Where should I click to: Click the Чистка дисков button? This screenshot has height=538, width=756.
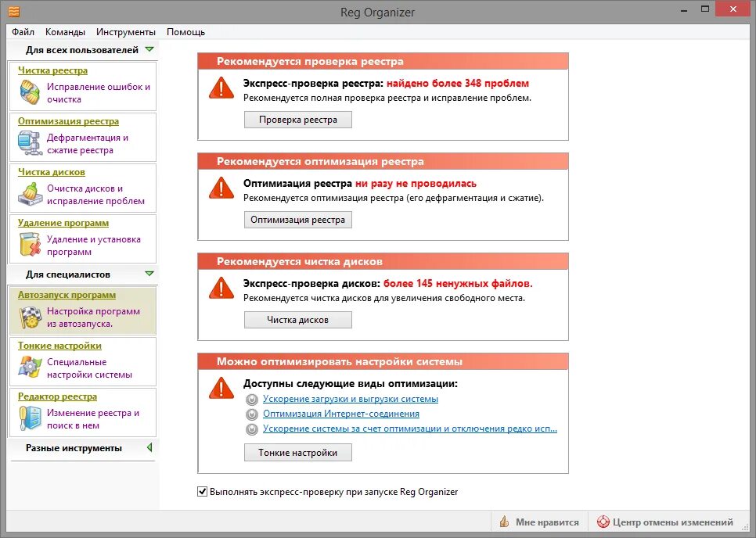pyautogui.click(x=298, y=320)
